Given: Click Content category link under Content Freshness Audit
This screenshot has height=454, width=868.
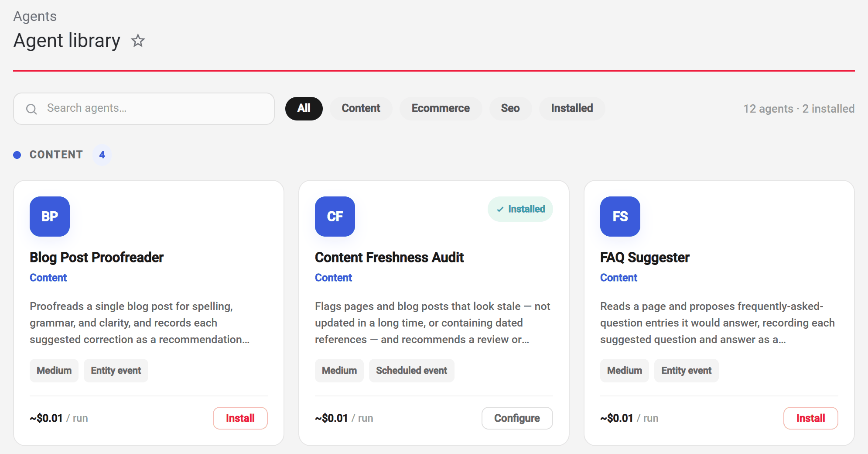Looking at the screenshot, I should (333, 278).
